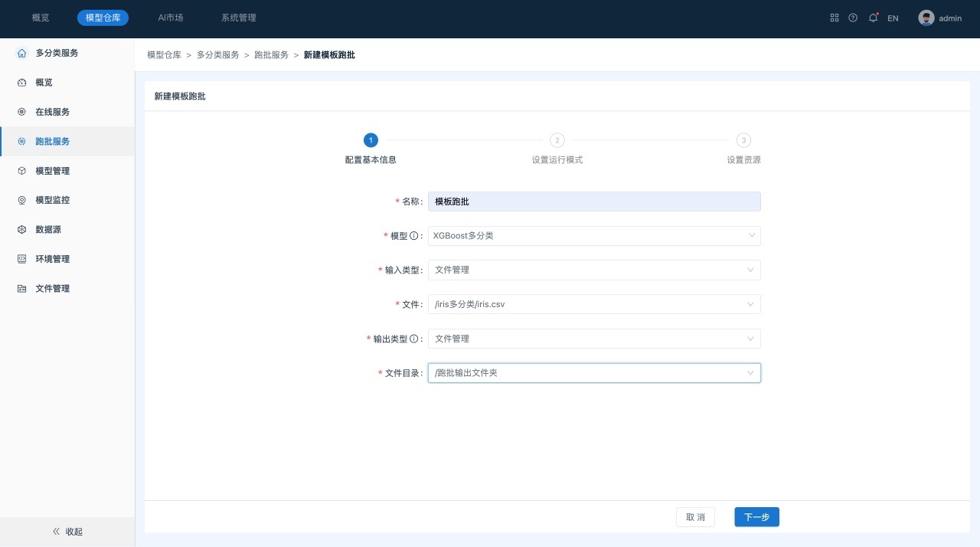Click the 名称 input field
Viewport: 980px width, 547px height.
pos(593,201)
